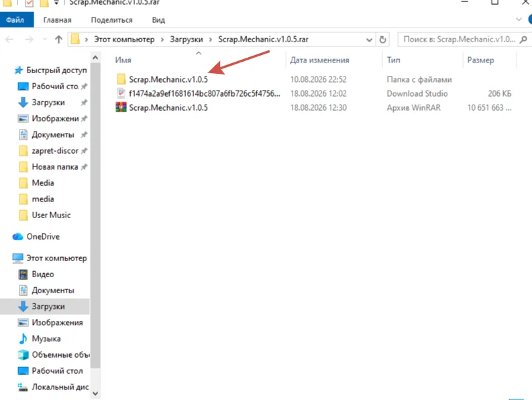Go back with the left arrow button
Viewport: 532px width, 400px height.
tap(9, 40)
